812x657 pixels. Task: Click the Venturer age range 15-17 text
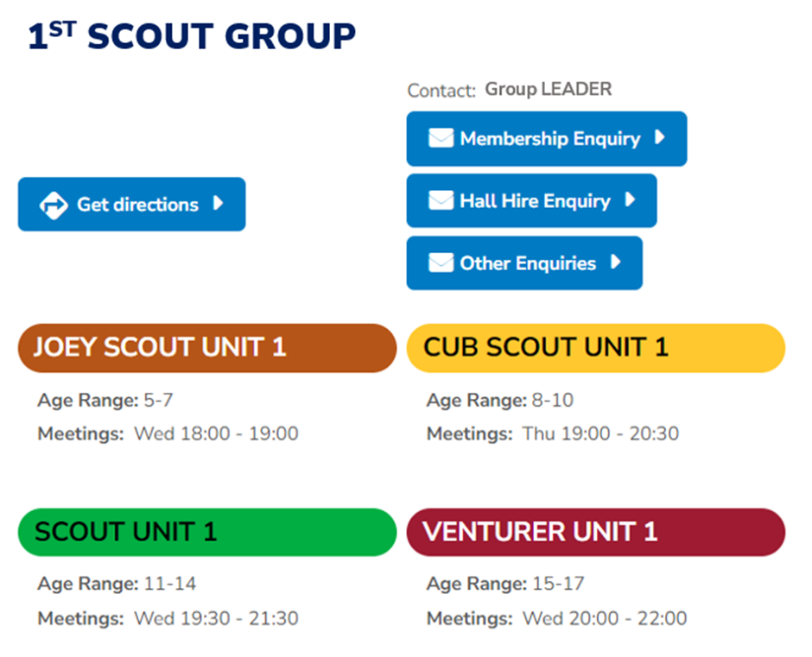[558, 584]
